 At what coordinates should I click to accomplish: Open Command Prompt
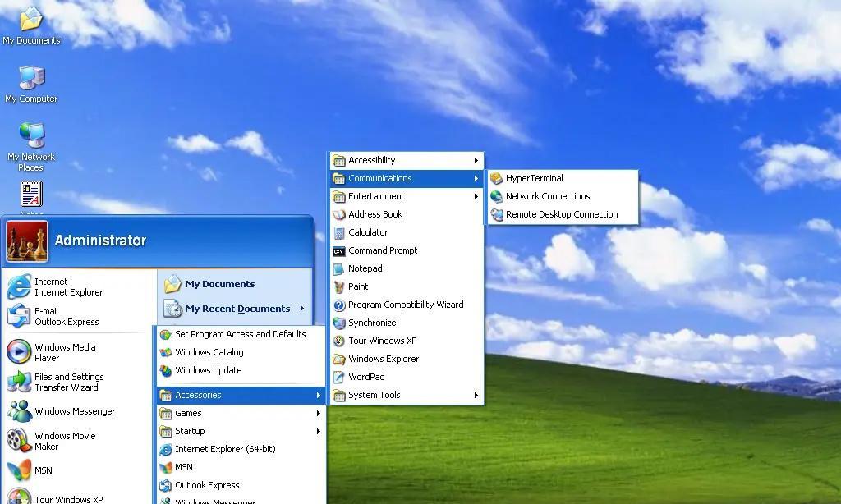(406, 250)
